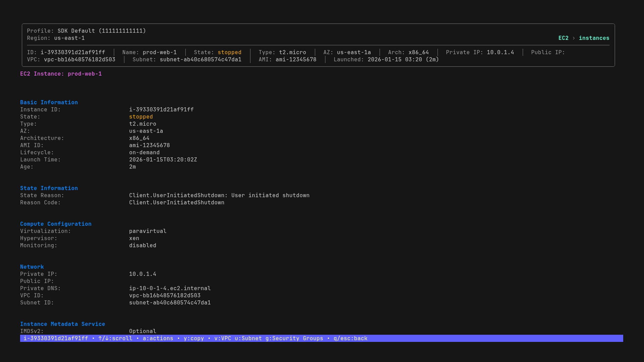Click the Network section heading
644x362 pixels.
click(32, 267)
